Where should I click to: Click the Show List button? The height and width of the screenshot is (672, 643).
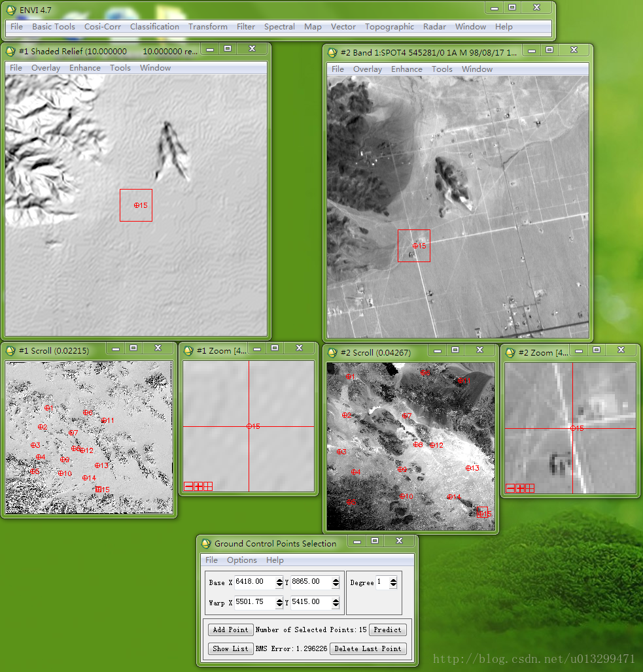pos(230,648)
